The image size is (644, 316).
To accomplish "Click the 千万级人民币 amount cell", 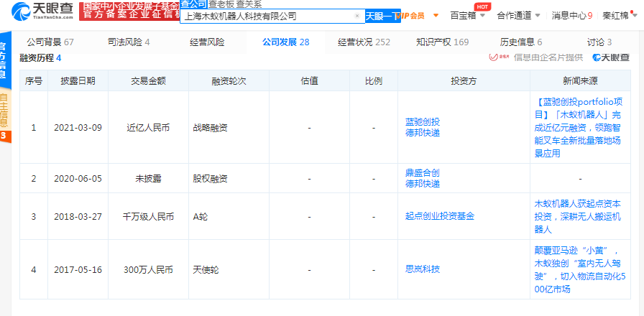I will click(148, 216).
